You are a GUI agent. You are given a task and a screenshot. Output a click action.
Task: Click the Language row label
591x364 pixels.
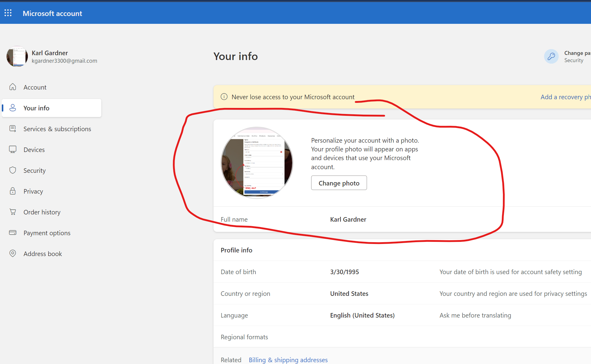(234, 315)
